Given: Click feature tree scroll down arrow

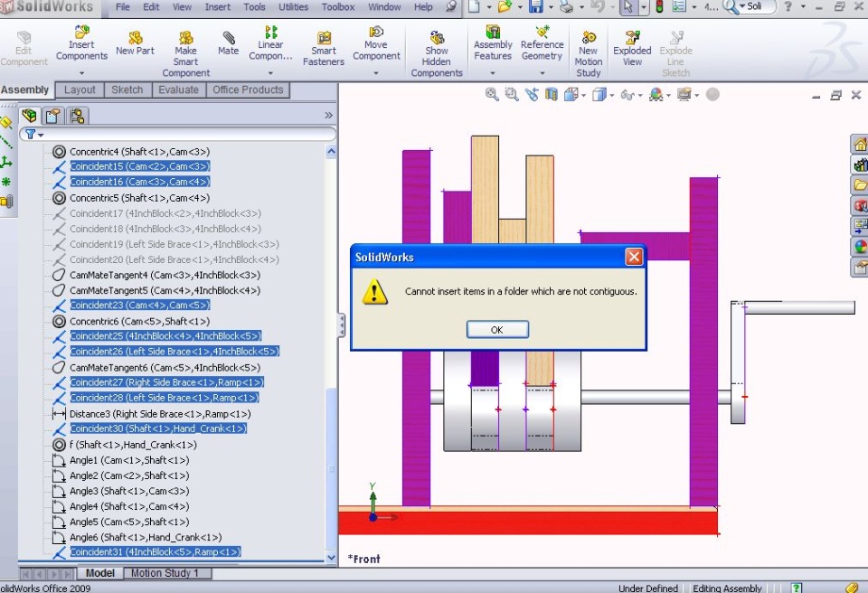Looking at the screenshot, I should tap(331, 558).
